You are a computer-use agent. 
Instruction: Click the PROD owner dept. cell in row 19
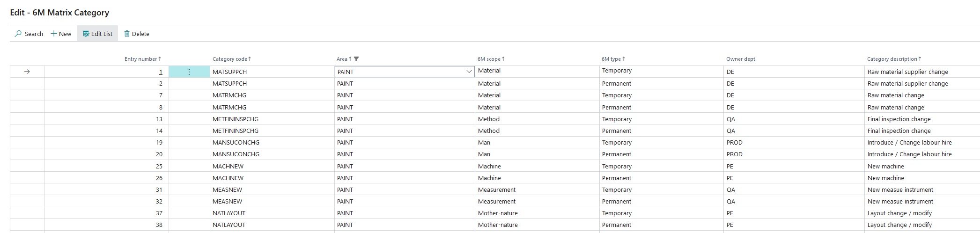(x=734, y=143)
